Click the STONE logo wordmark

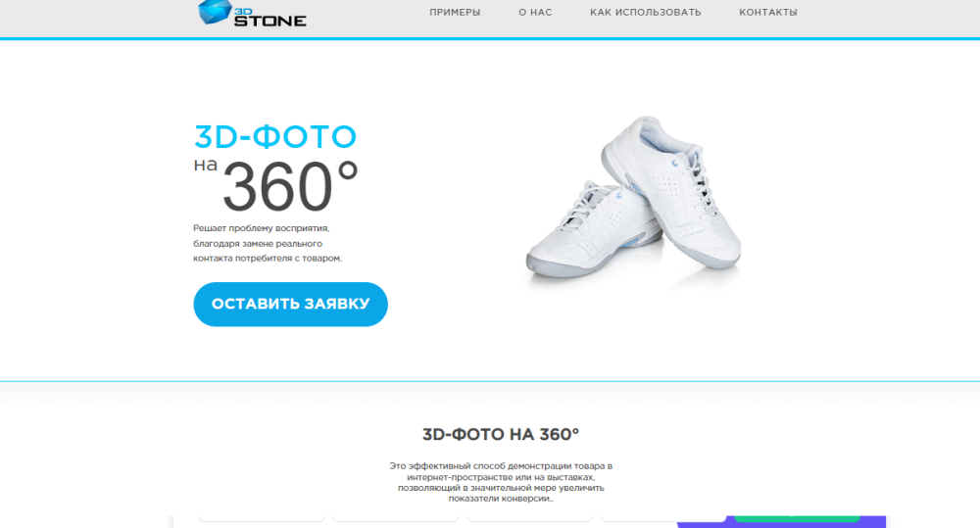(269, 20)
